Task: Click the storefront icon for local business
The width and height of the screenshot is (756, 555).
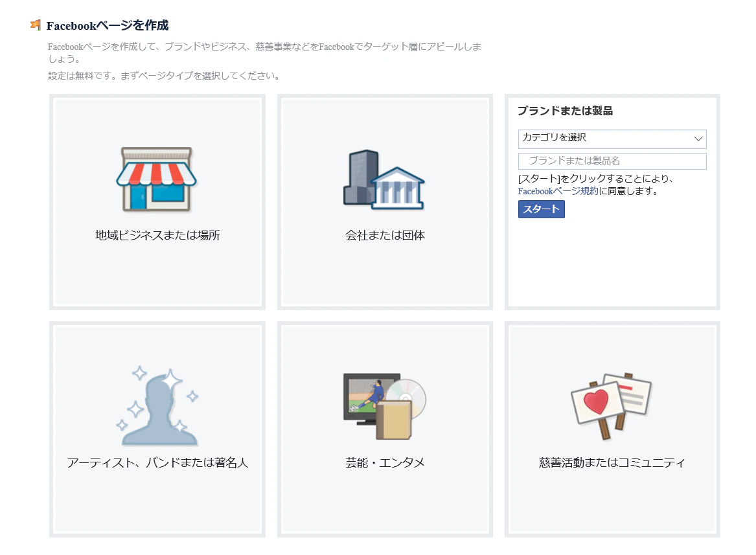Action: coord(156,179)
